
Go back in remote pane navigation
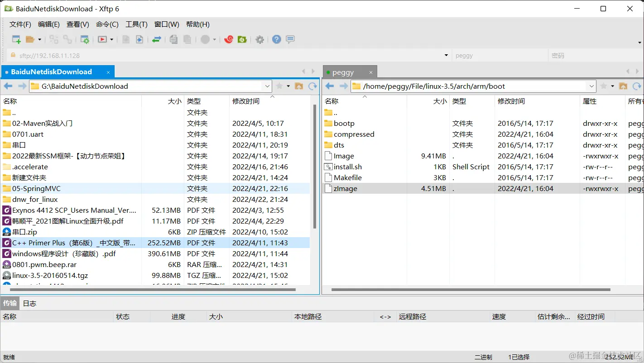click(x=330, y=86)
